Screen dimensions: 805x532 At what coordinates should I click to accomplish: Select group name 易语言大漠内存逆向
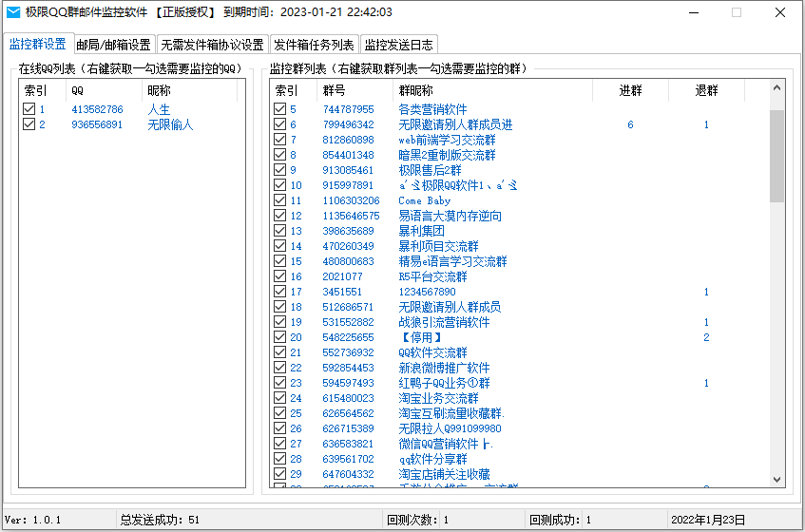450,216
